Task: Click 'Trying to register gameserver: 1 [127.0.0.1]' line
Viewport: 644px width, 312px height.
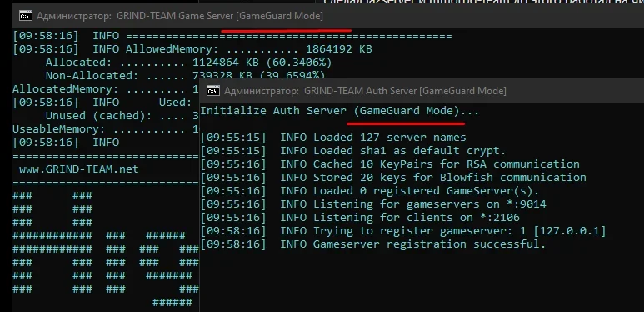Action: coord(403,231)
